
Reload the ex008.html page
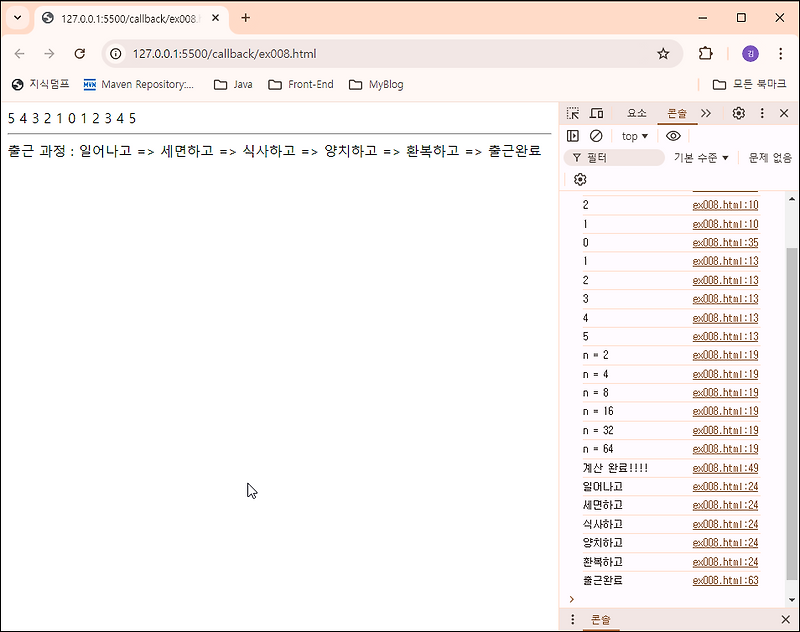click(80, 54)
